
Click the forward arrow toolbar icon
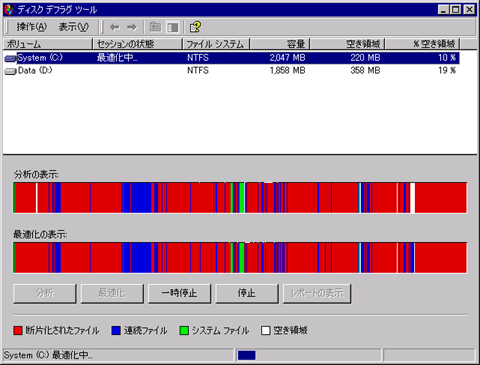tap(132, 27)
